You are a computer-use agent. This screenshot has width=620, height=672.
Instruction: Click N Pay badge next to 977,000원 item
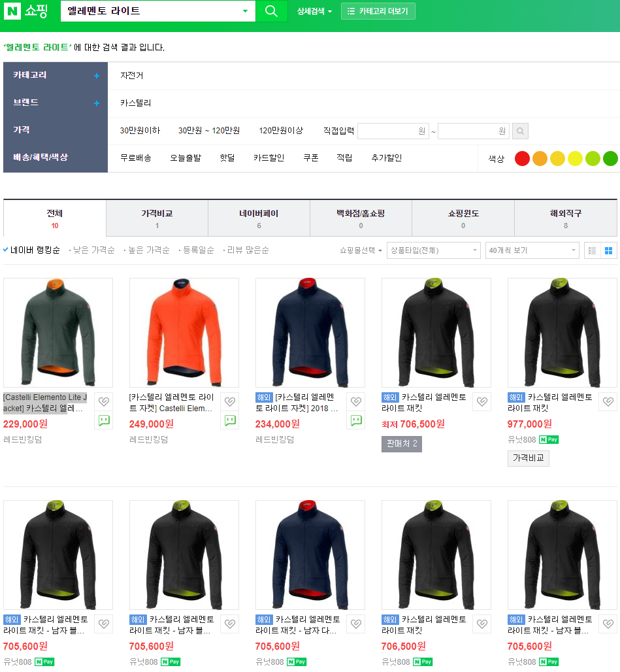(x=549, y=440)
